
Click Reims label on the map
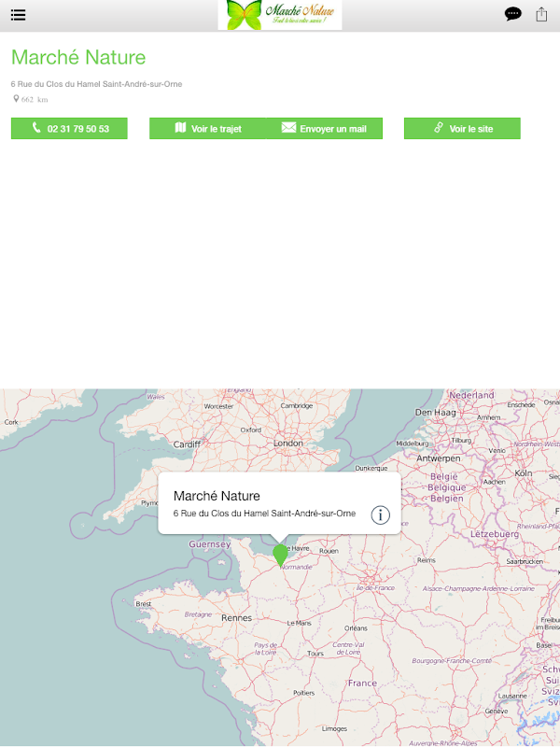(427, 560)
